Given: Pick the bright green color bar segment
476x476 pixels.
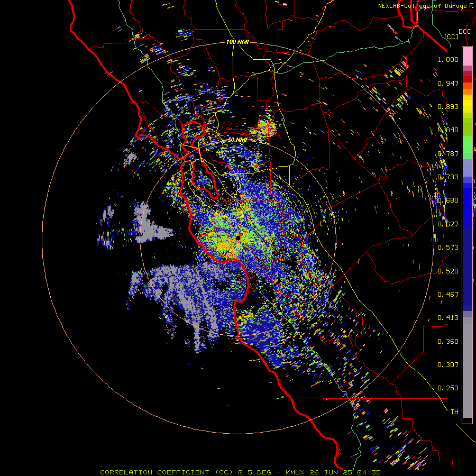Looking at the screenshot, I should pyautogui.click(x=467, y=144).
